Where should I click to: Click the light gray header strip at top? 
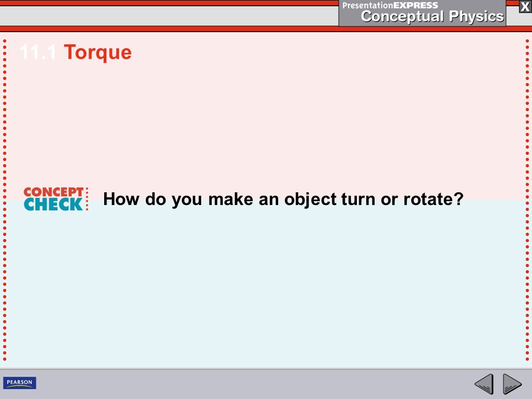[169, 16]
